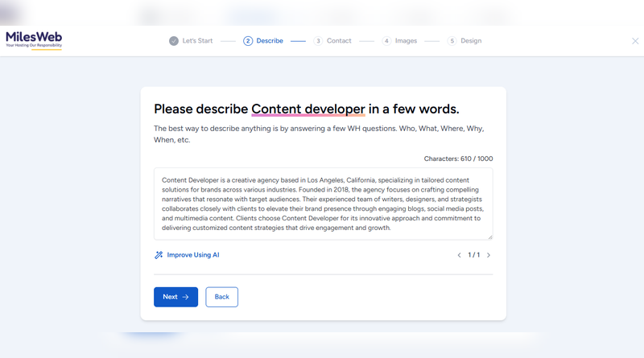
Task: Select the Describe step label
Action: pyautogui.click(x=270, y=41)
